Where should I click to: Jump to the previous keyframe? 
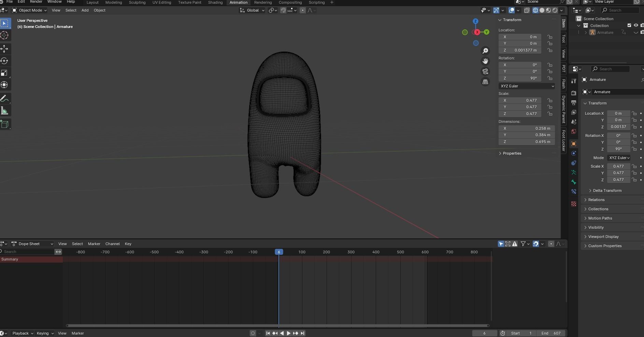275,333
